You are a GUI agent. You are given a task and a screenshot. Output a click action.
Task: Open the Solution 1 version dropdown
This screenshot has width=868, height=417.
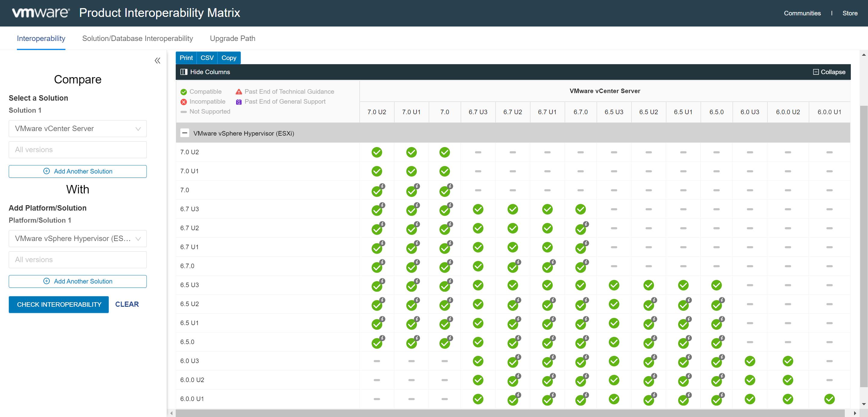tap(78, 149)
